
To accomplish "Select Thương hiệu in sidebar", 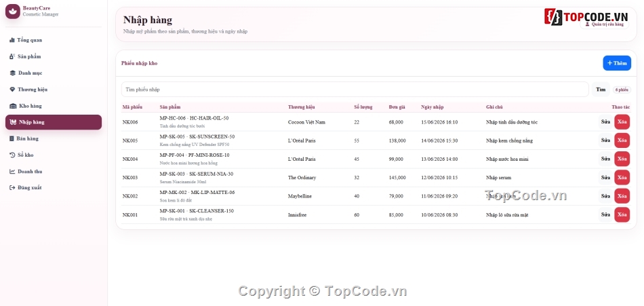I will coord(54,90).
